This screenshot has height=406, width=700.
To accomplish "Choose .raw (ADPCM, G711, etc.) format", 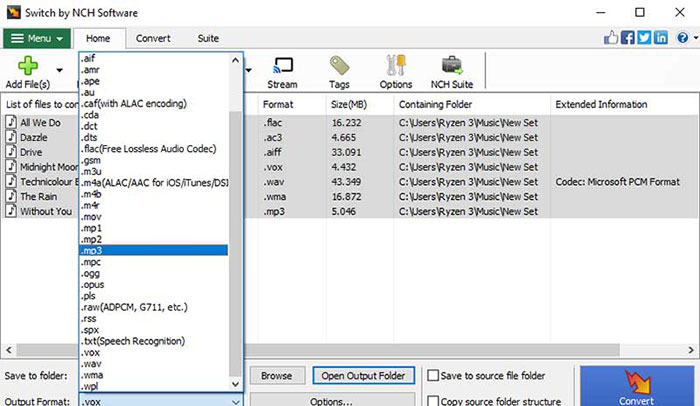I will coord(154,307).
